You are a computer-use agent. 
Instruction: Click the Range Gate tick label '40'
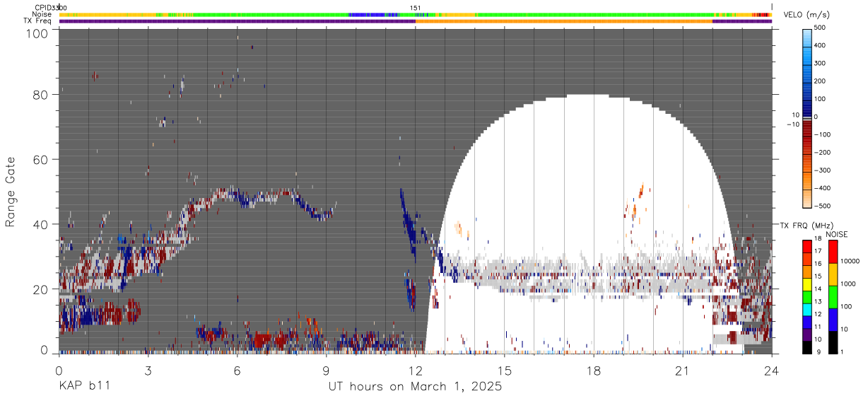point(42,224)
